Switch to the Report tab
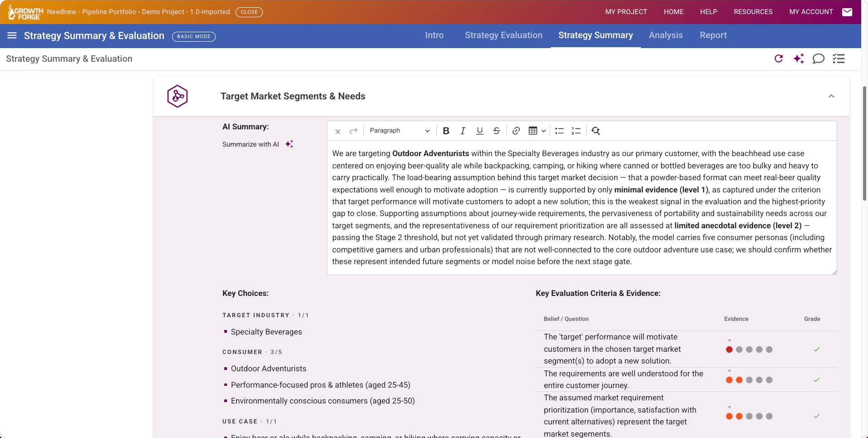 coord(713,35)
